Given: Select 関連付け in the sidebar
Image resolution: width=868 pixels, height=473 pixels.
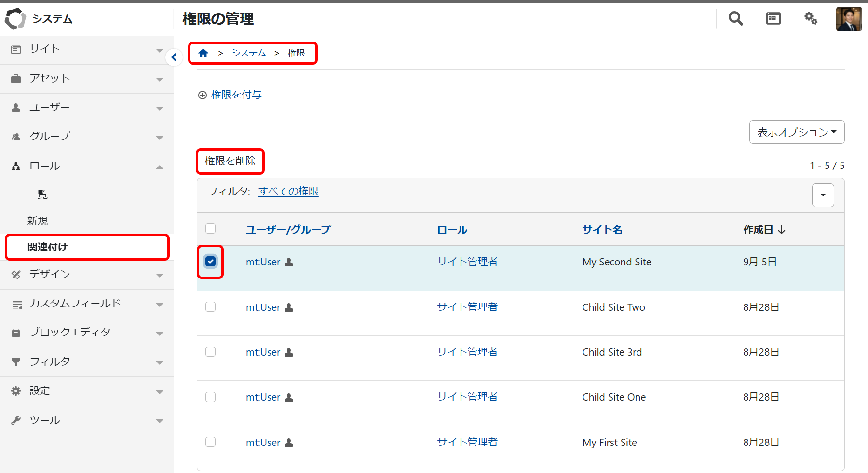Looking at the screenshot, I should point(47,247).
